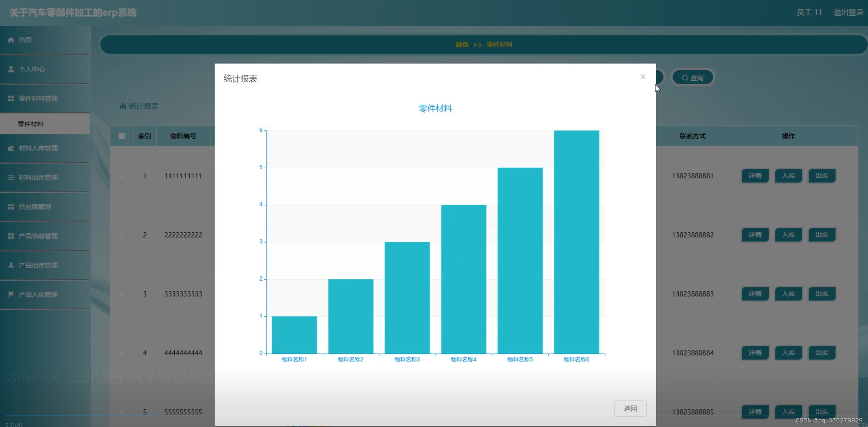Click the sliders icon for 材料出库管理
The image size is (868, 427).
(11, 178)
